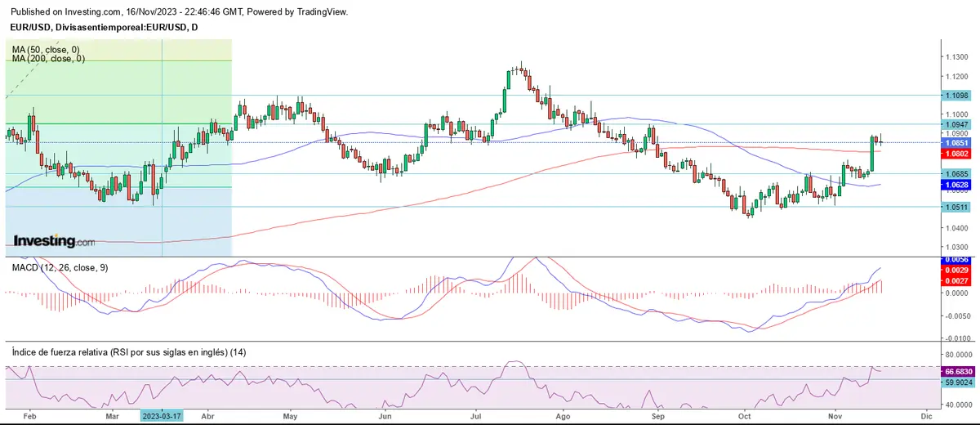980x425 pixels.
Task: Click the EUR/USD symbol title
Action: click(103, 28)
